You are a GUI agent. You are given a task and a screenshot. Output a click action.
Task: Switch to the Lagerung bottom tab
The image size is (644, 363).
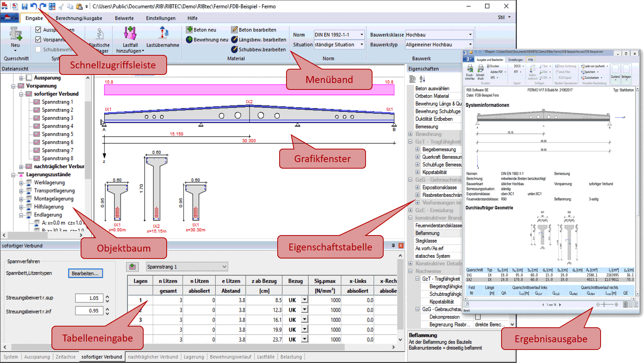(x=194, y=357)
